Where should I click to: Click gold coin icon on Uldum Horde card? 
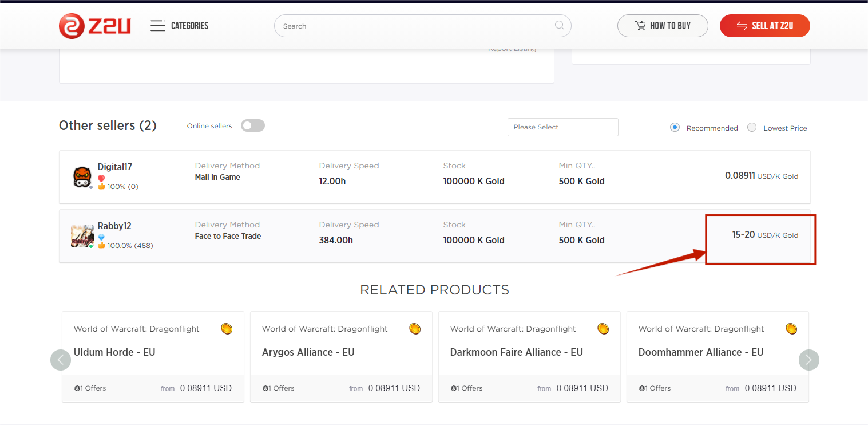[227, 329]
